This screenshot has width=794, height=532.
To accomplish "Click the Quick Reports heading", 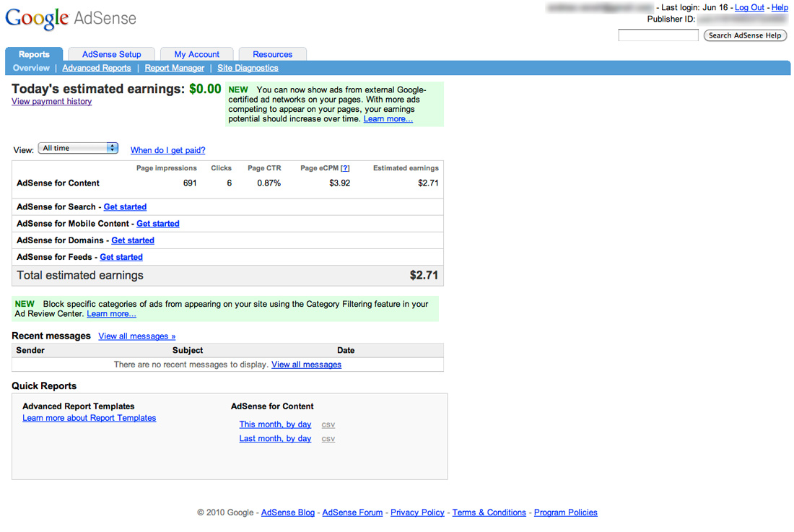I will 44,385.
